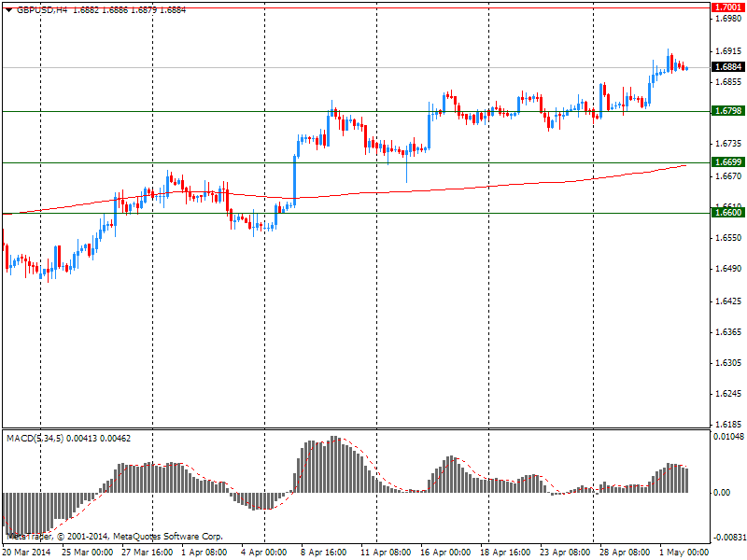Click the 1.6185 price scale value
Screen dimensions: 747x560
(728, 425)
